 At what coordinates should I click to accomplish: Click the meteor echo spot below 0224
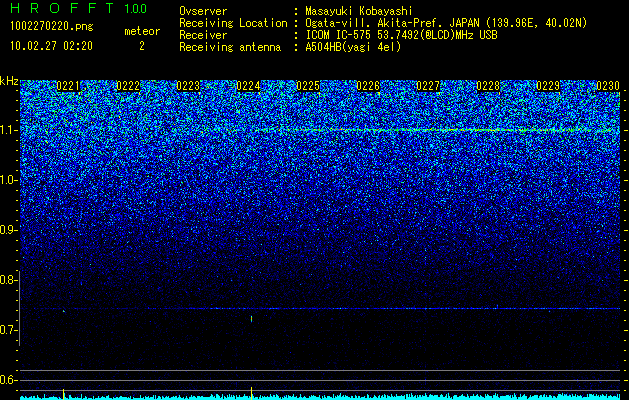(x=252, y=319)
